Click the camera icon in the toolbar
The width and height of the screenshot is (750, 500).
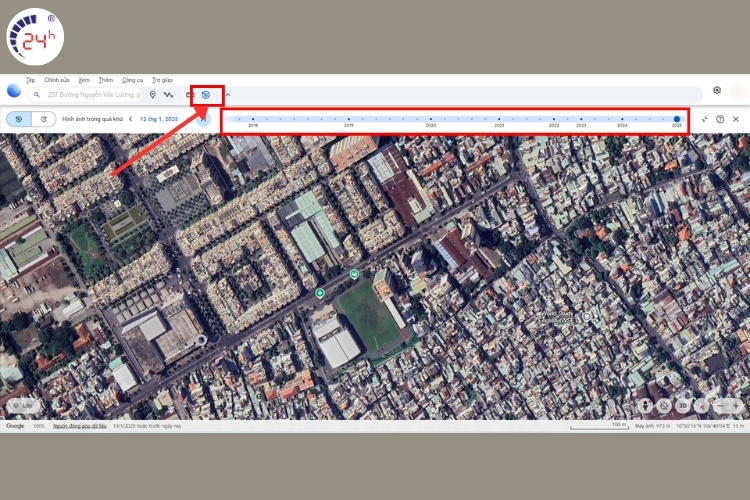coord(189,95)
